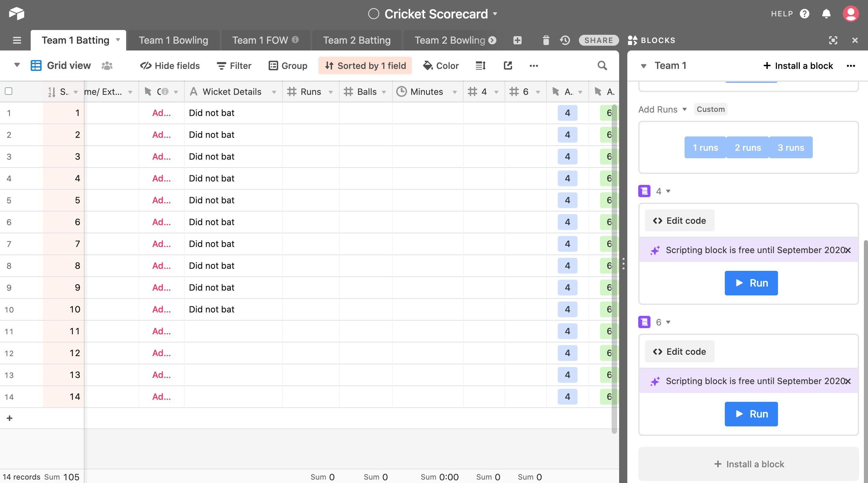The height and width of the screenshot is (483, 868).
Task: Tick the select all records checkbox
Action: (9, 91)
